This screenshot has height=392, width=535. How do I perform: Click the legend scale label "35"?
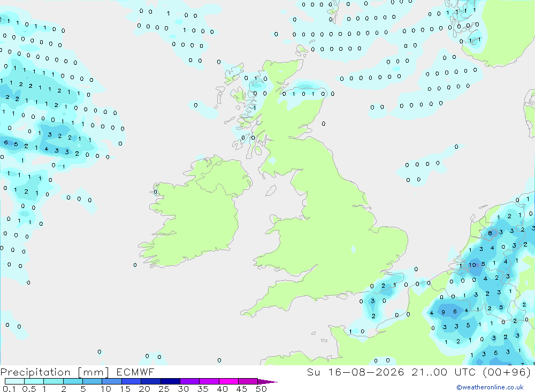[x=203, y=389]
